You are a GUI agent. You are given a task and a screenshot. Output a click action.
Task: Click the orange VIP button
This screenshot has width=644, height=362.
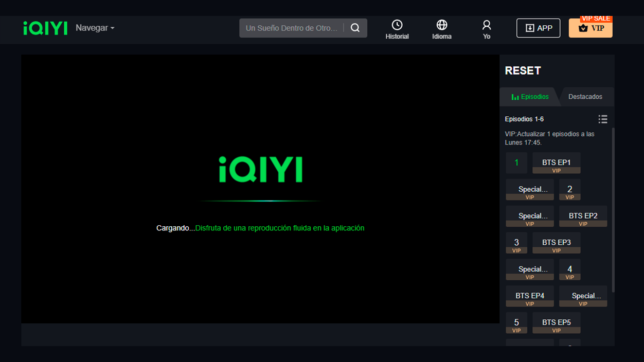(591, 28)
